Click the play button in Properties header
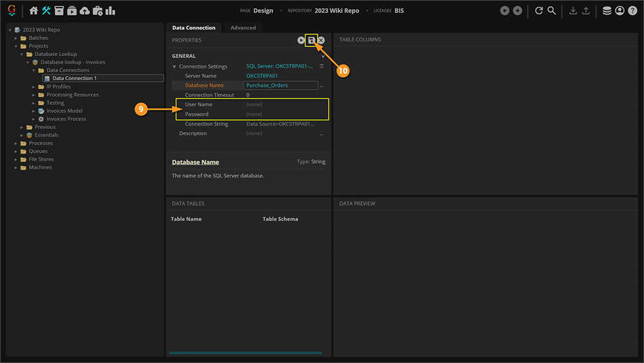Image resolution: width=644 pixels, height=363 pixels. pos(301,40)
